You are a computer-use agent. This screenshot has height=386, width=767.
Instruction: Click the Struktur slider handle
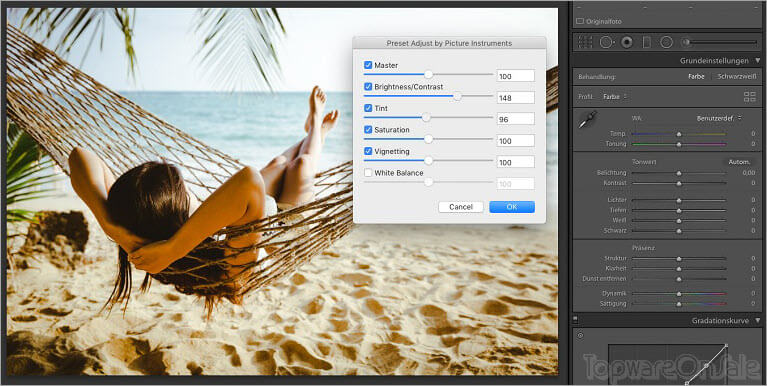coord(679,259)
